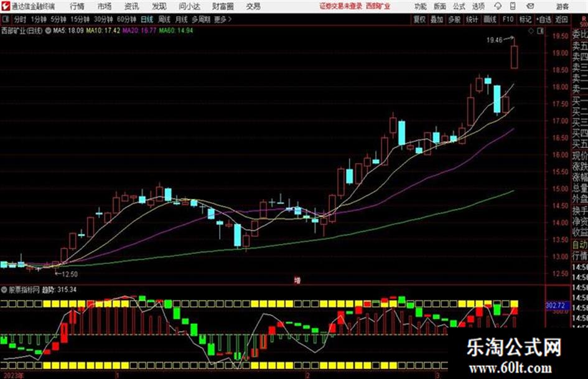Open 趋势 indicator dropdown beside 股票指标网

coord(4,289)
